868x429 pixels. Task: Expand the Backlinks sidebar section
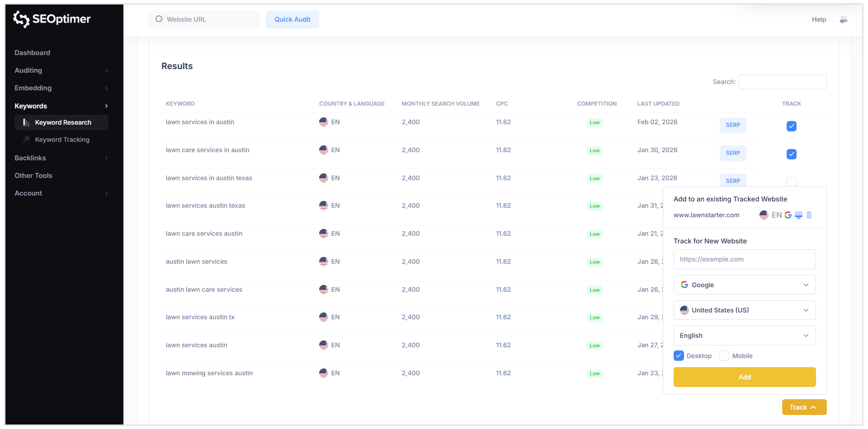(x=30, y=158)
